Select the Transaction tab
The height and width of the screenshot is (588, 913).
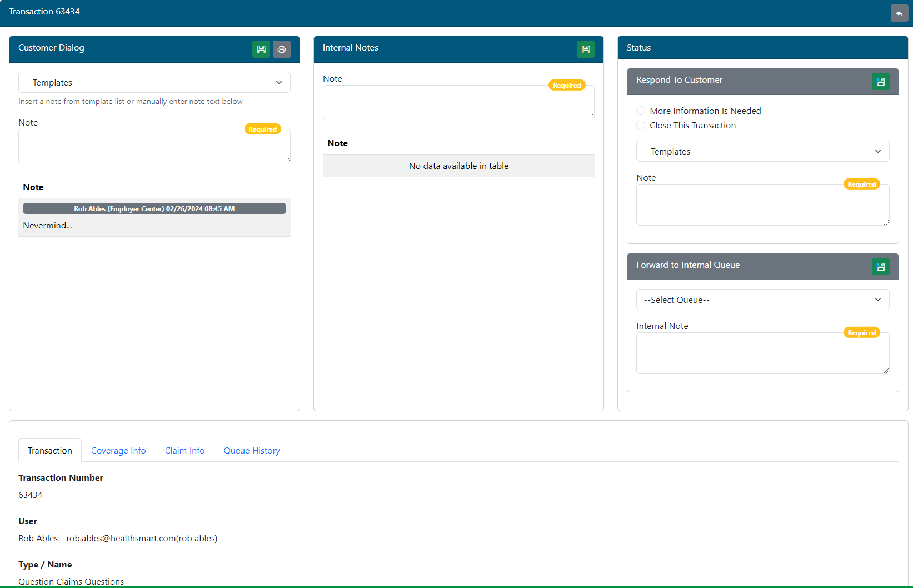click(50, 451)
